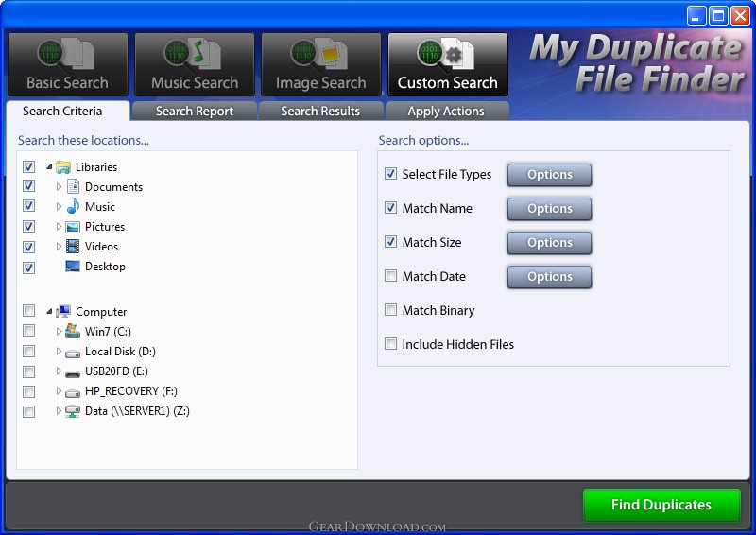This screenshot has width=756, height=535.
Task: Check the USB20FD (E:) checkbox
Action: tap(29, 371)
